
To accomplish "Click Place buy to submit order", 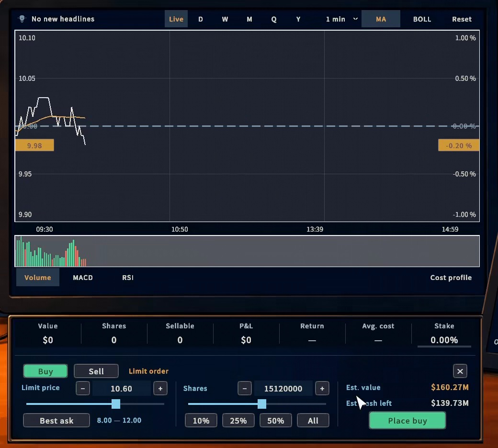I will tap(407, 420).
